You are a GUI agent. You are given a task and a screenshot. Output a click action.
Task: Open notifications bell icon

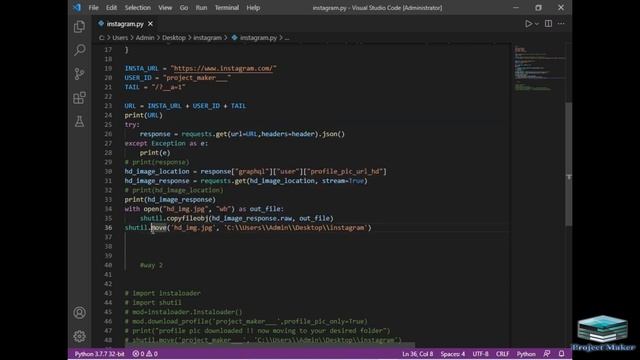pos(562,353)
